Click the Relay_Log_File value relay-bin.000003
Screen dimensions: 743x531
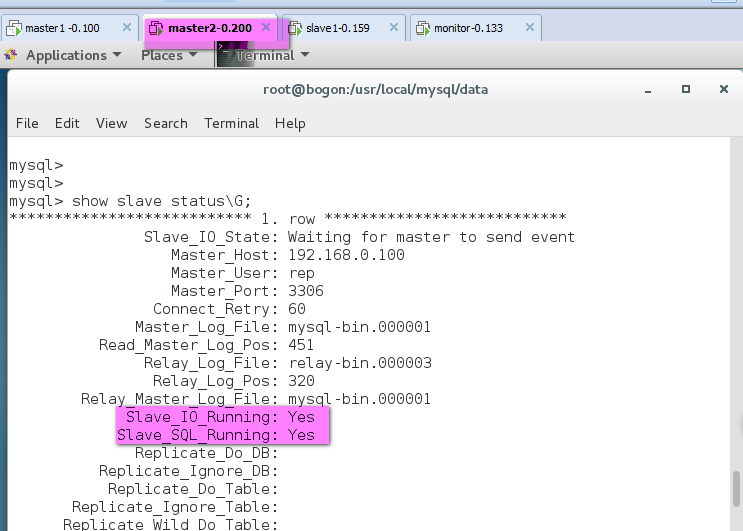360,363
